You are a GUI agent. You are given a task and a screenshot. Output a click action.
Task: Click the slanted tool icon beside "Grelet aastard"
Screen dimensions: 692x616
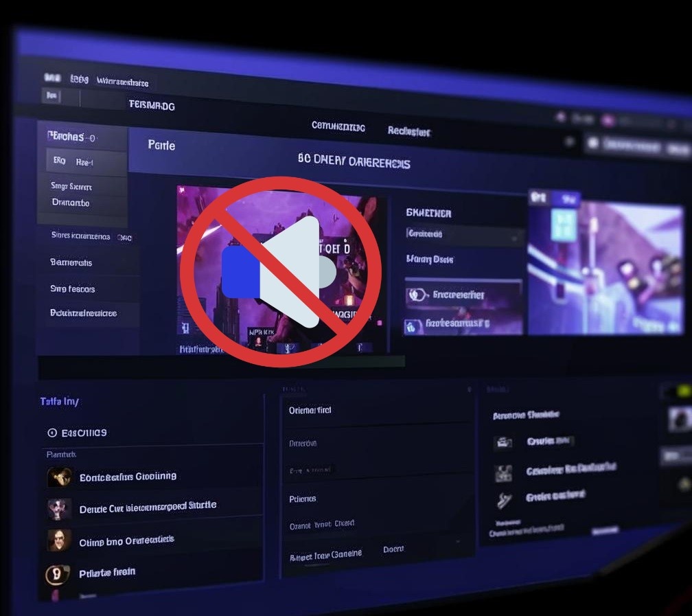coord(504,501)
